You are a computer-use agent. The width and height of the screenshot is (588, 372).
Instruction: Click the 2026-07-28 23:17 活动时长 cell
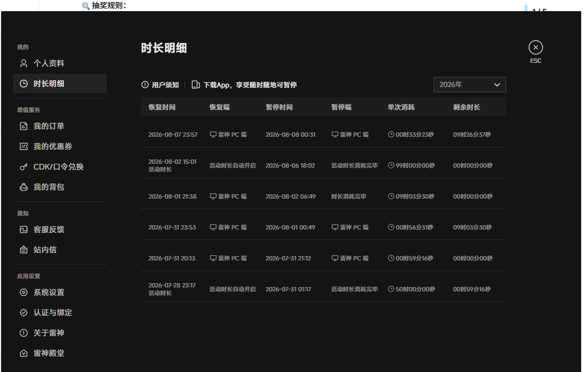[172, 289]
